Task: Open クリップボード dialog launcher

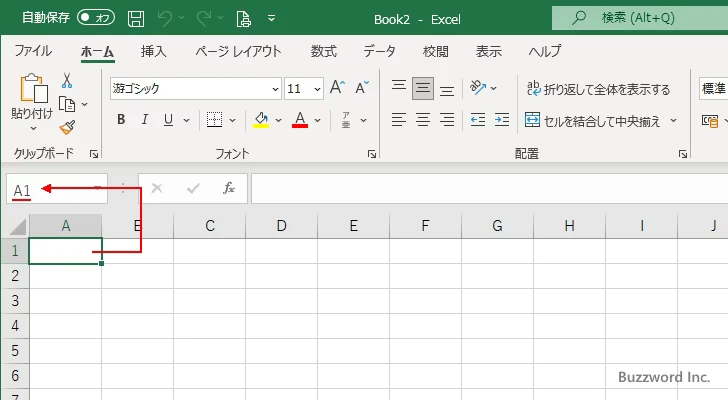Action: (94, 154)
